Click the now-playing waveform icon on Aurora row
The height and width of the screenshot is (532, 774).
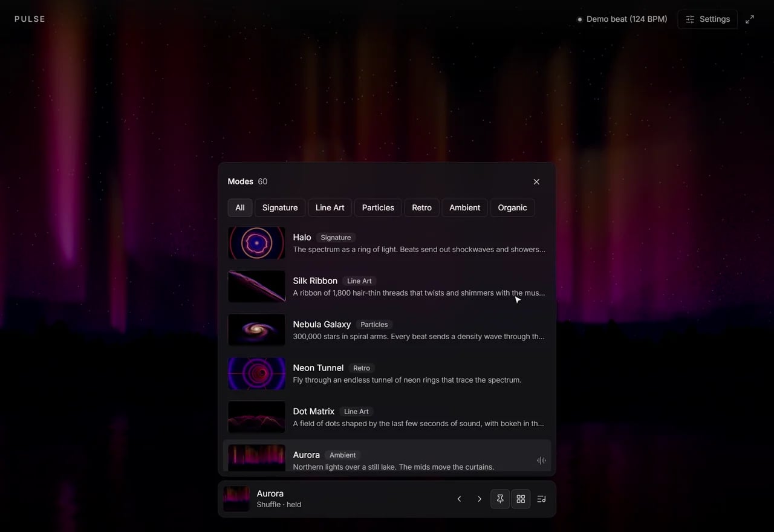click(541, 461)
